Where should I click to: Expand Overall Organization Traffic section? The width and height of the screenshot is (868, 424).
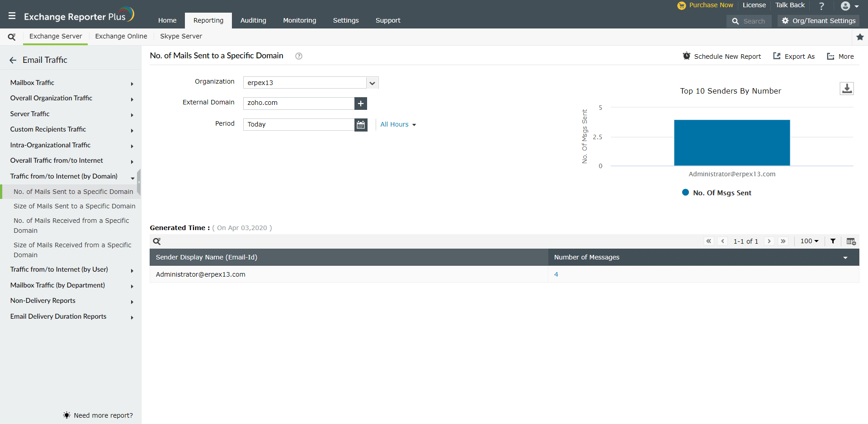[132, 99]
